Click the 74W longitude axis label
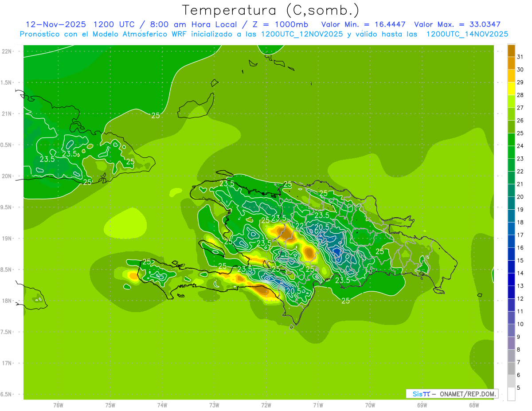Viewport: 532px width, 411px height. click(x=162, y=405)
